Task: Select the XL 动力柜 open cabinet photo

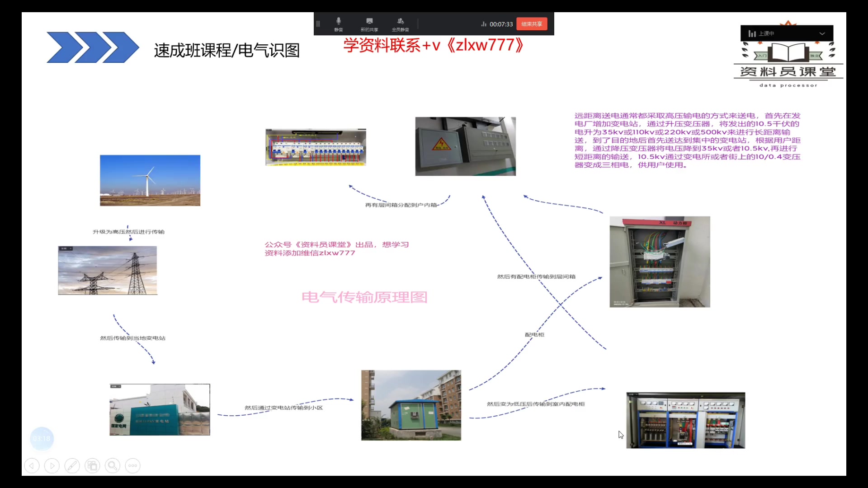Action: click(x=660, y=262)
